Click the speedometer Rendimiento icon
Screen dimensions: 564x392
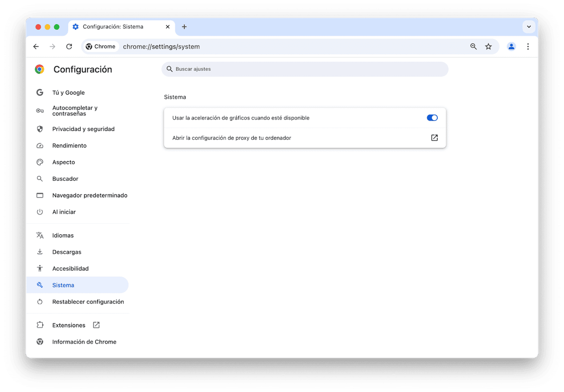40,146
